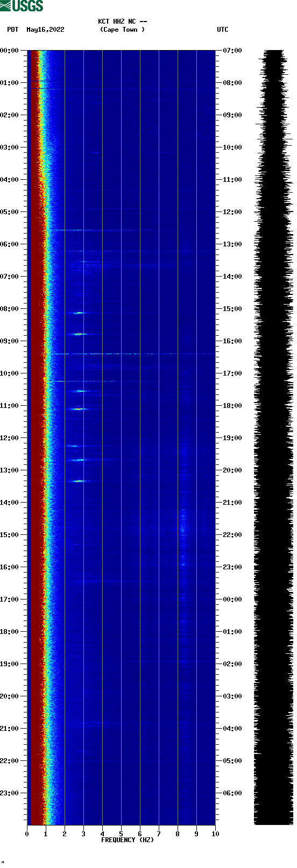Click the spectral burst near 13:20 PDT at 3 Hz
This screenshot has height=868, width=297.
click(x=80, y=481)
